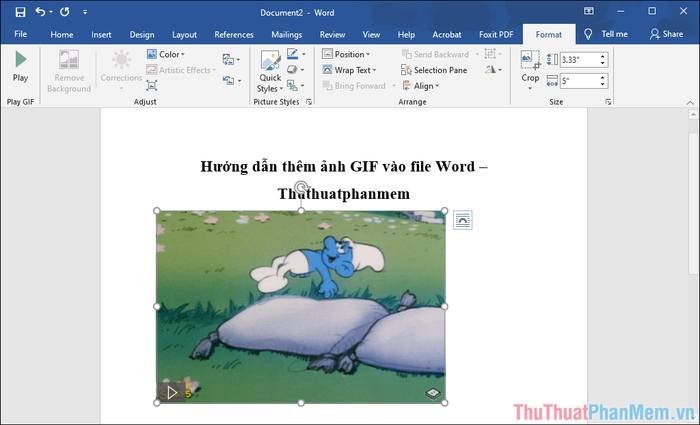The image size is (700, 425).
Task: Switch to the Insert tab
Action: [101, 34]
